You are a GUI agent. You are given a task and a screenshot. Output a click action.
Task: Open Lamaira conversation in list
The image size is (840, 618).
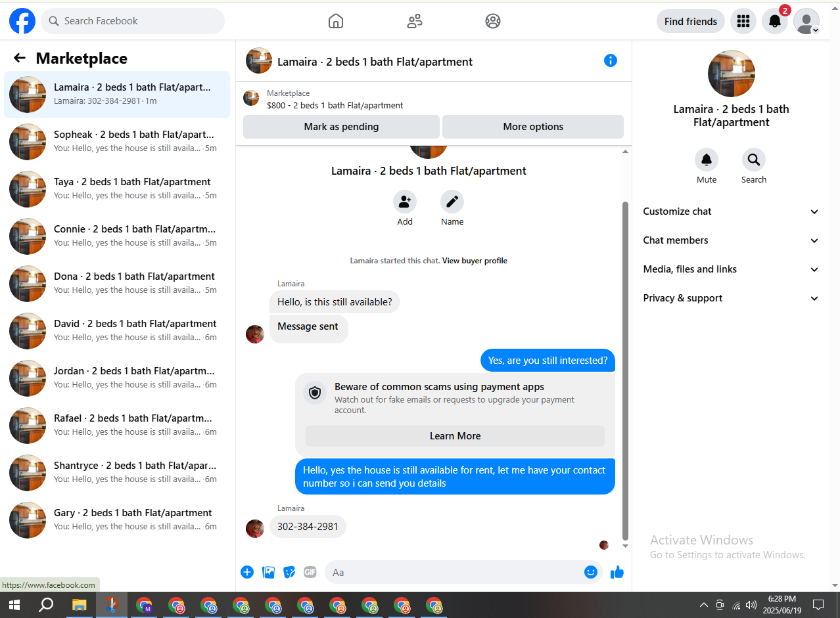(x=117, y=95)
